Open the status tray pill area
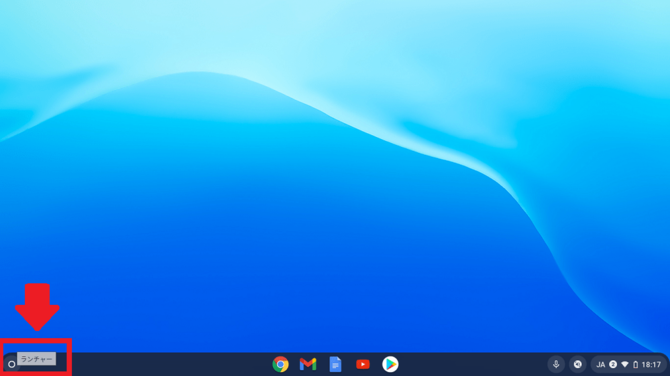The width and height of the screenshot is (670, 376). [629, 364]
